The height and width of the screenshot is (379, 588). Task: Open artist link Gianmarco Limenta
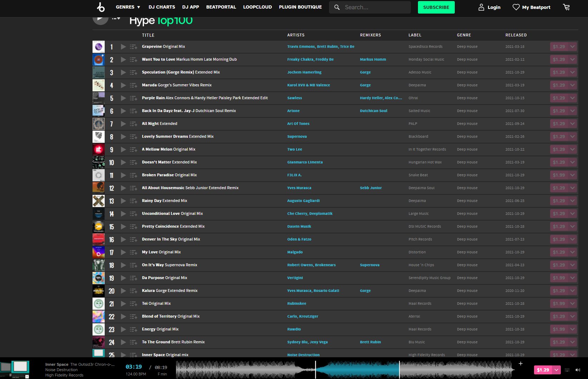coord(305,162)
